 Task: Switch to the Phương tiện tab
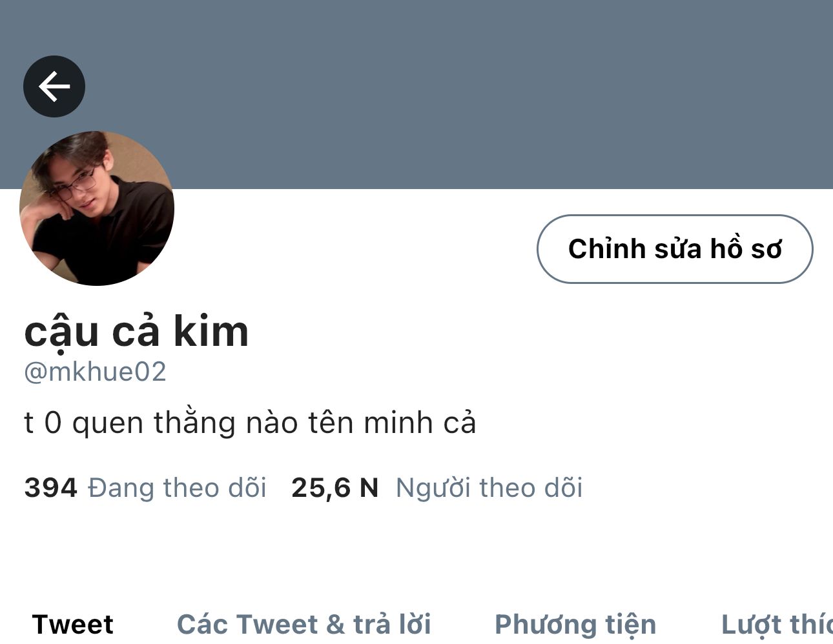coord(575,624)
